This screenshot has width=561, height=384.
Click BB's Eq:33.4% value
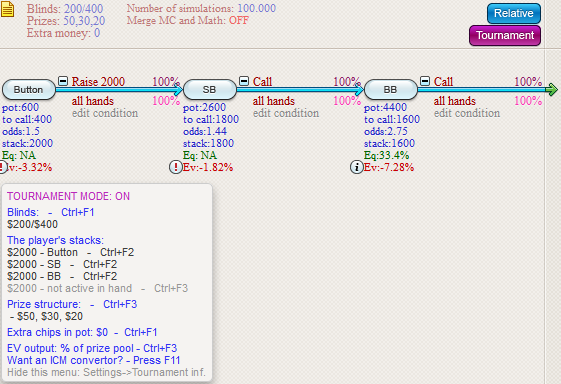point(386,155)
